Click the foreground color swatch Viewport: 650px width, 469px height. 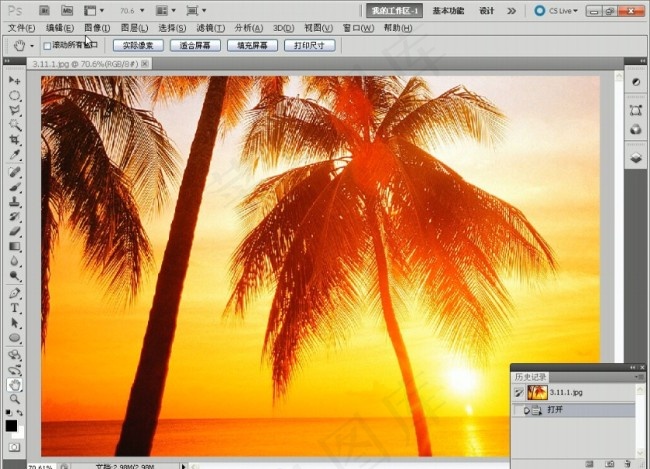click(11, 425)
